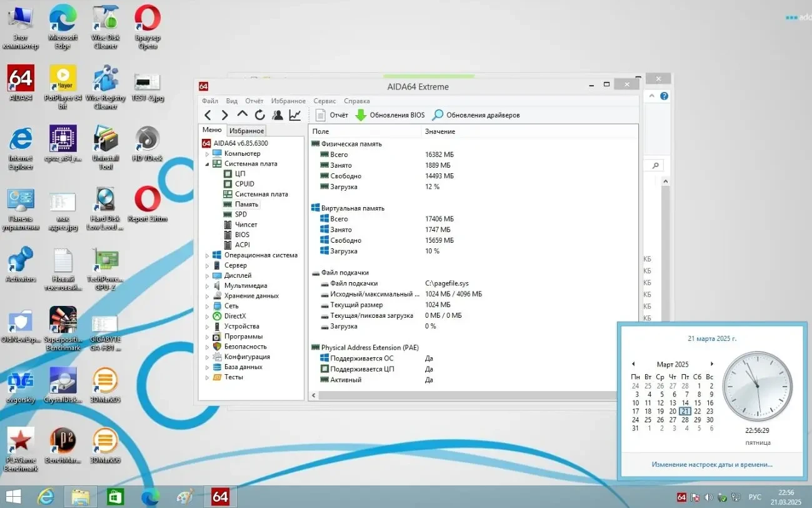Open the graph chart toolbar icon

point(294,115)
